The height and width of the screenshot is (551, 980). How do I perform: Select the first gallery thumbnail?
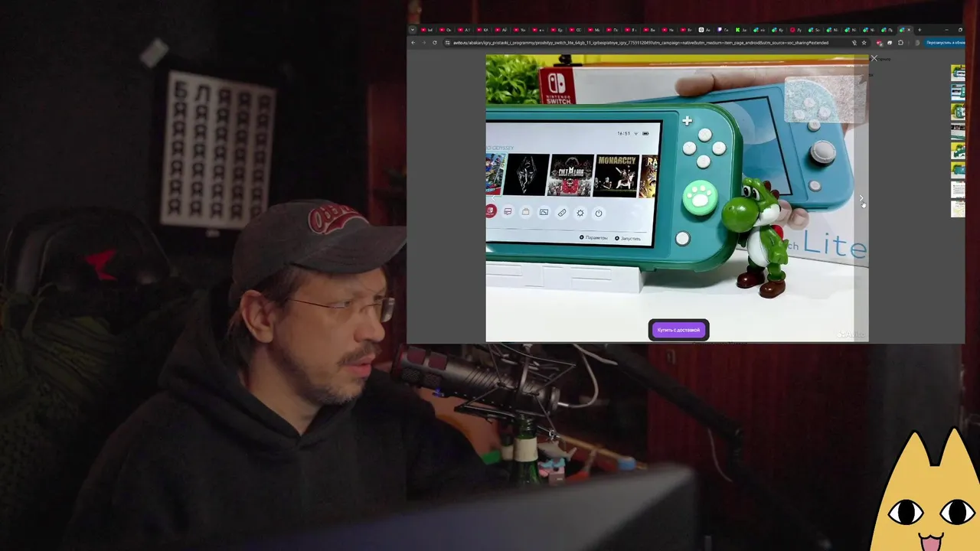(x=958, y=73)
